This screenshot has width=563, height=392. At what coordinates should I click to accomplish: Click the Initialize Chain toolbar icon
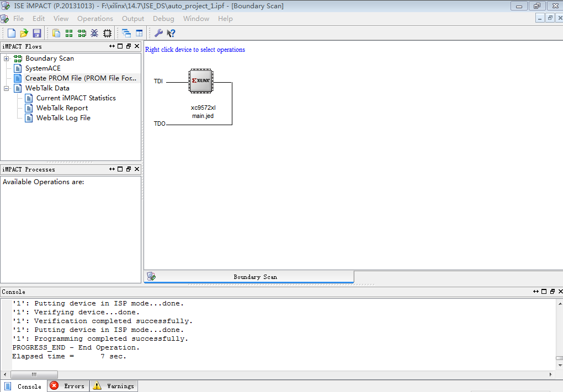[82, 33]
